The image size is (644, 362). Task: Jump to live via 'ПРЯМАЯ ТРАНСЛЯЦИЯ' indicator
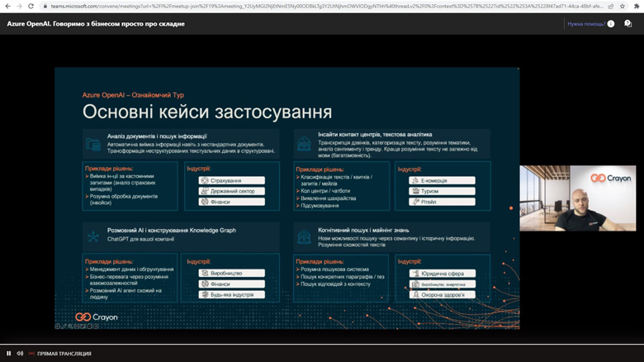60,354
